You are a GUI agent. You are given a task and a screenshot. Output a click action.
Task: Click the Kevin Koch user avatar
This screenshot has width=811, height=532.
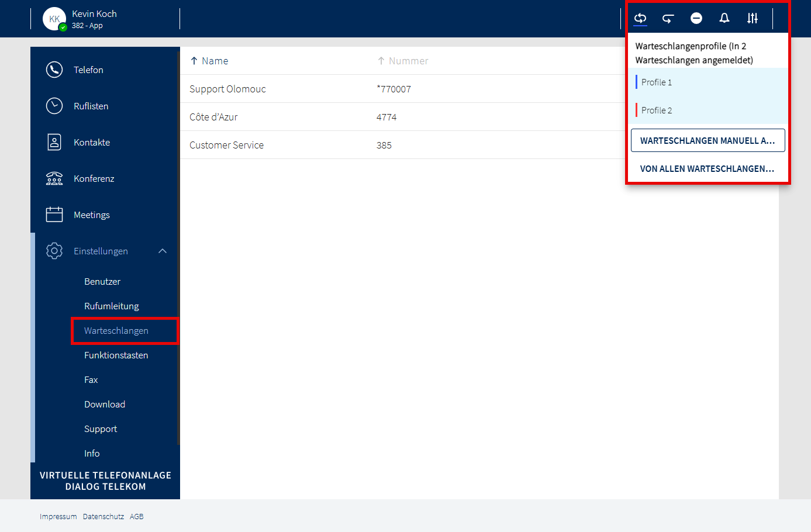pos(54,19)
